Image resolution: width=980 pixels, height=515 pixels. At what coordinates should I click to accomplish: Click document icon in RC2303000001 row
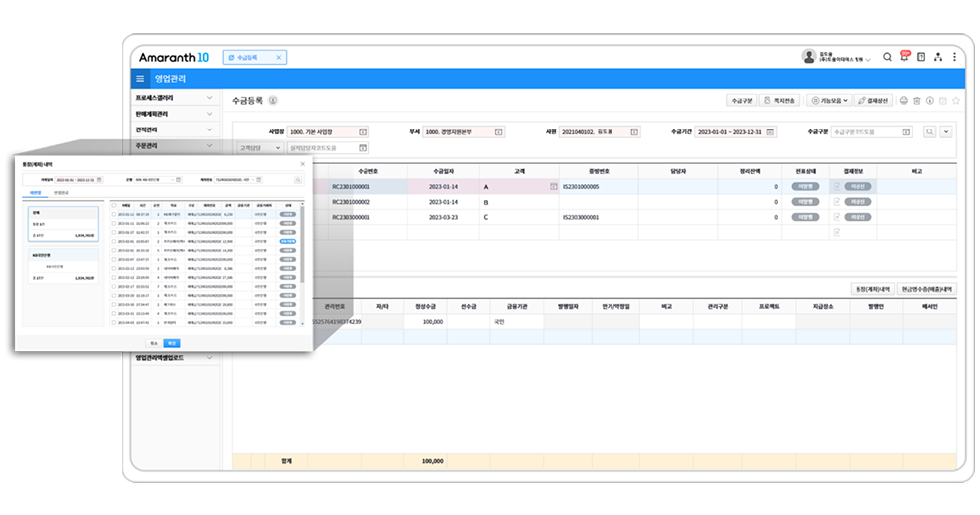tap(837, 217)
